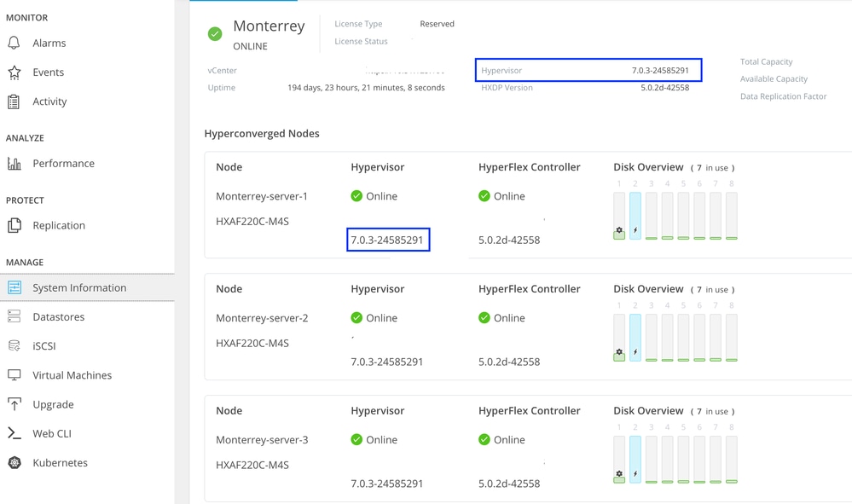Select disk slot 7 of Monterrey-server-3
852x504 pixels.
point(715,459)
